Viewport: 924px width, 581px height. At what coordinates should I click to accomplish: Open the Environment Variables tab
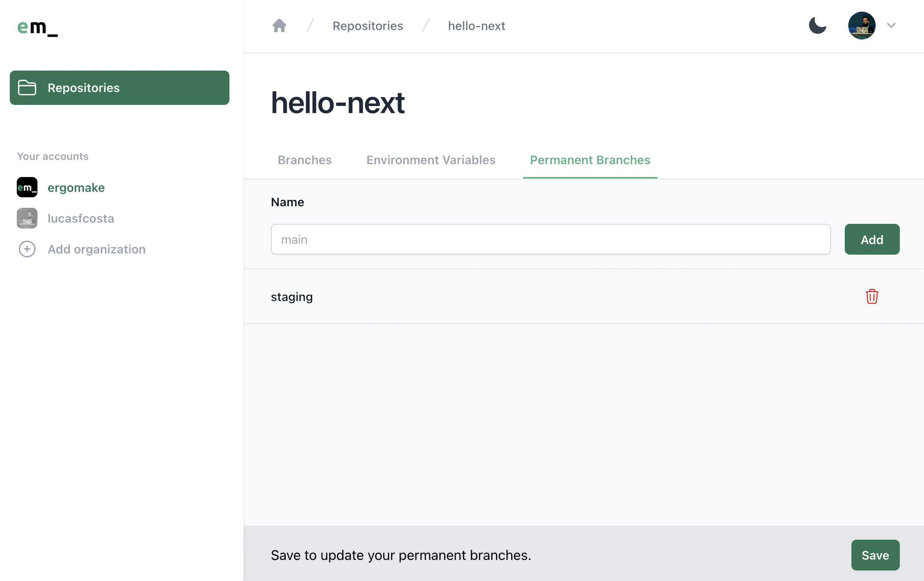tap(431, 160)
